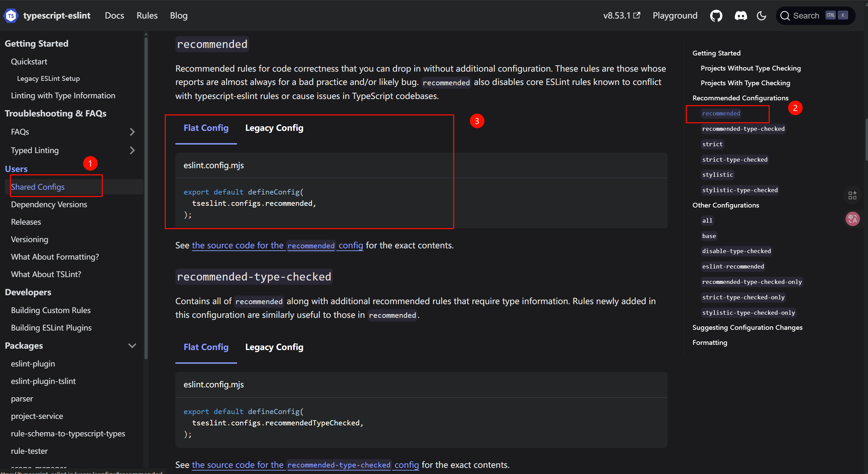868x474 pixels.
Task: Focus the Search input box
Action: coord(806,16)
